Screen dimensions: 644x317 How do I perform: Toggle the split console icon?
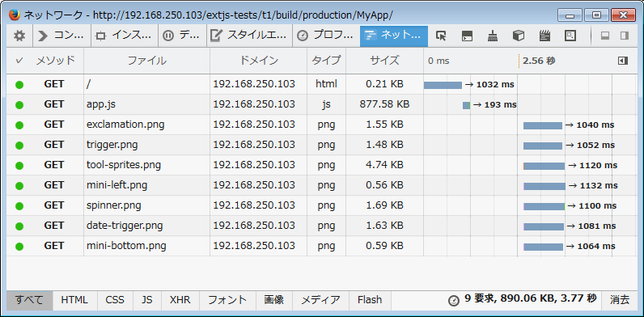(467, 36)
